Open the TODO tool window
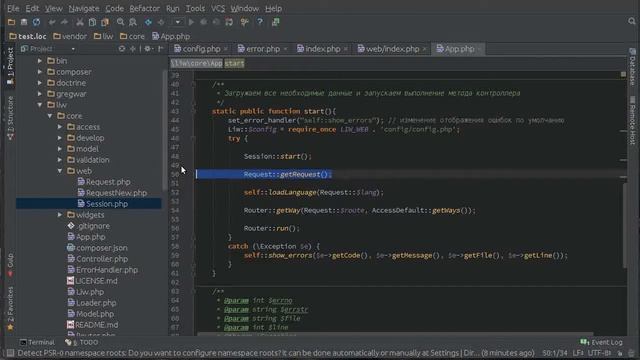Image resolution: width=640 pixels, height=360 pixels. (82, 342)
